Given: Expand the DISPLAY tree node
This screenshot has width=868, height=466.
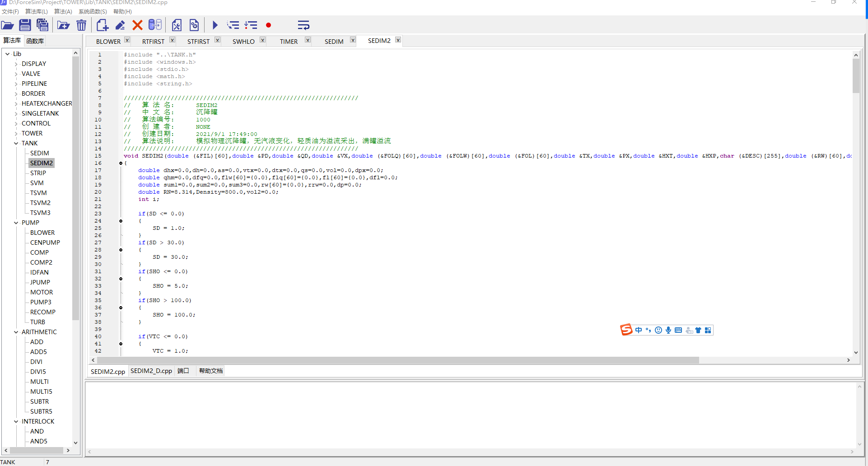Looking at the screenshot, I should pyautogui.click(x=16, y=64).
